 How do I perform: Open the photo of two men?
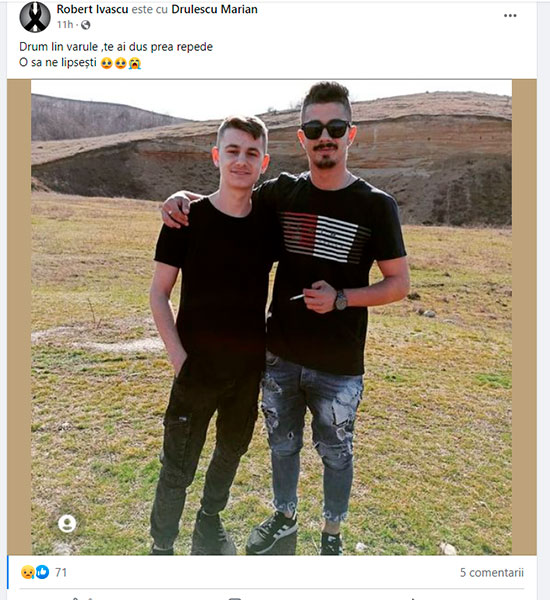pos(271,317)
